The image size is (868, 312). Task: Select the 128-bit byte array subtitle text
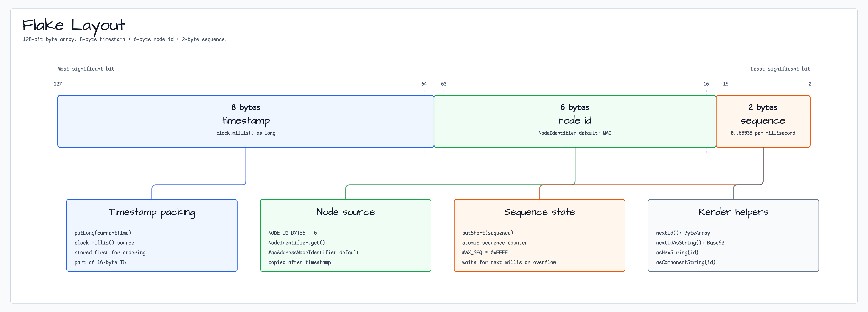pos(125,39)
